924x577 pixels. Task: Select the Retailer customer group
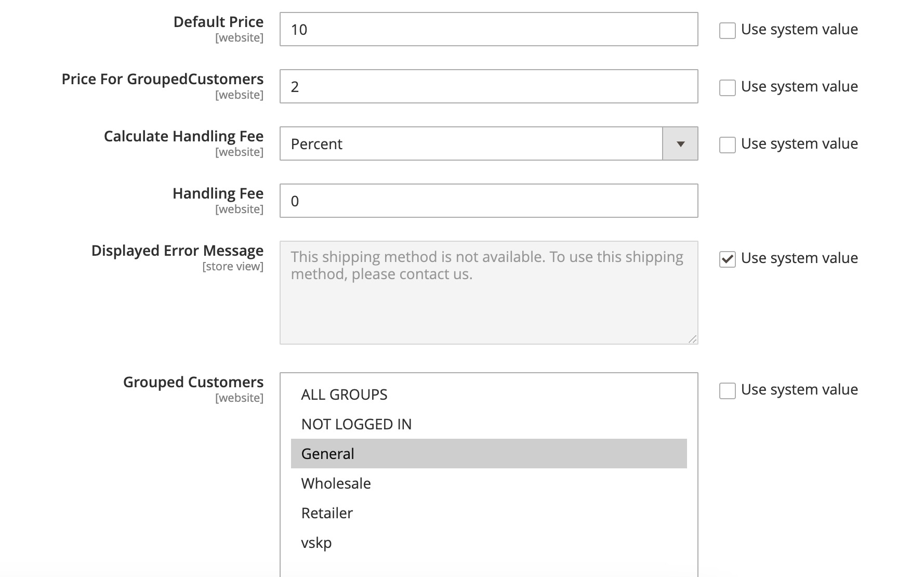[327, 513]
